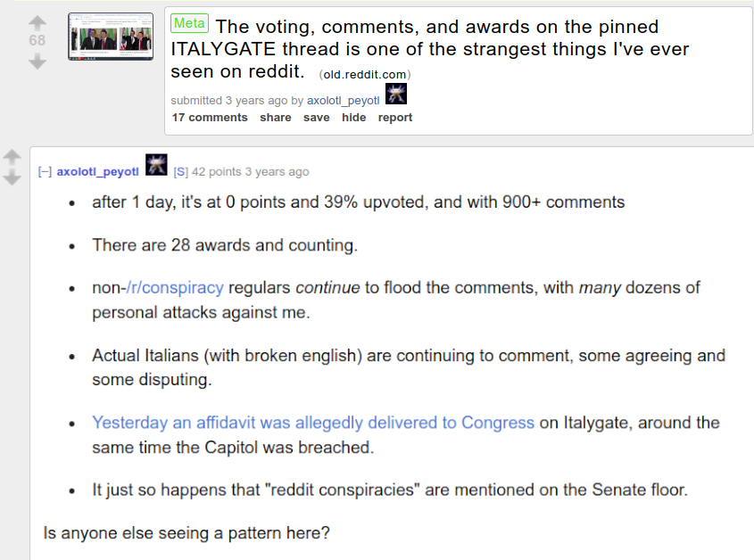Screen dimensions: 754x560
Task: Upvote axolotl_peyotl's comment
Action: (x=12, y=158)
